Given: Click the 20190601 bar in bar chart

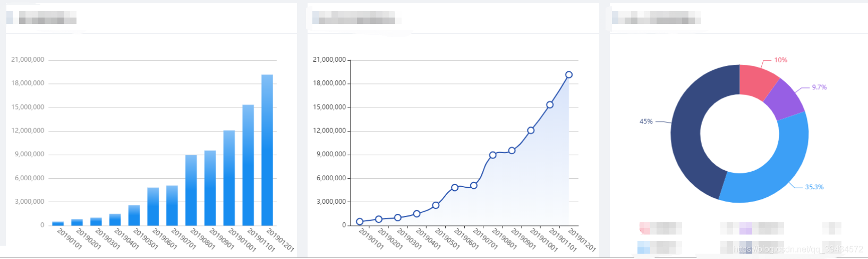Looking at the screenshot, I should (x=153, y=206).
